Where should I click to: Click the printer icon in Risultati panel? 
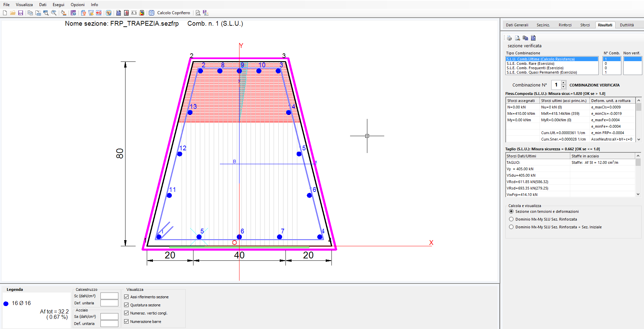click(509, 38)
